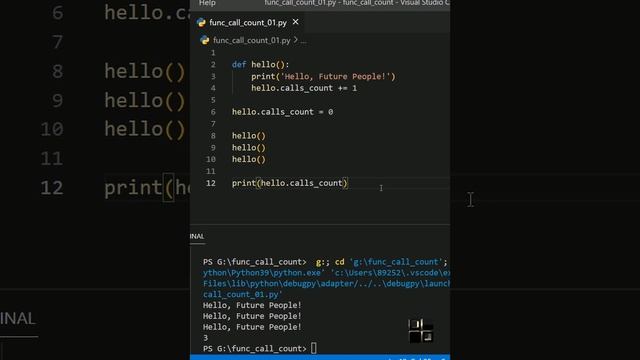Click the print(hello.calls_count) line of code
This screenshot has height=360, width=640.
click(x=290, y=183)
